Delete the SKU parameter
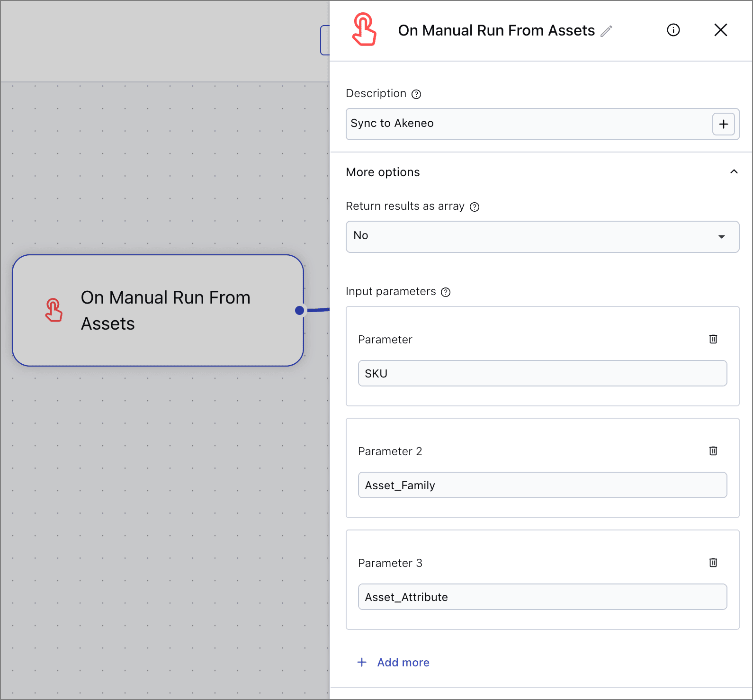This screenshot has height=700, width=753. pos(713,339)
